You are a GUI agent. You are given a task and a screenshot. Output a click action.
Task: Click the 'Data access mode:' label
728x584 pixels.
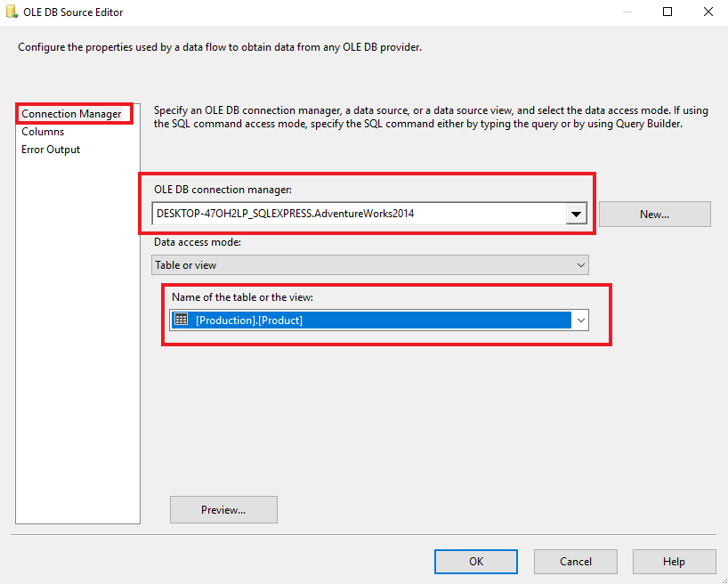coord(198,242)
